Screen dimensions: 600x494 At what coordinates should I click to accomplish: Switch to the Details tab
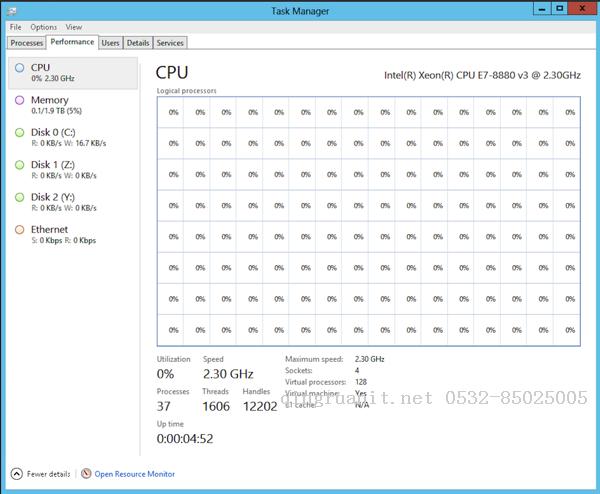click(x=138, y=43)
